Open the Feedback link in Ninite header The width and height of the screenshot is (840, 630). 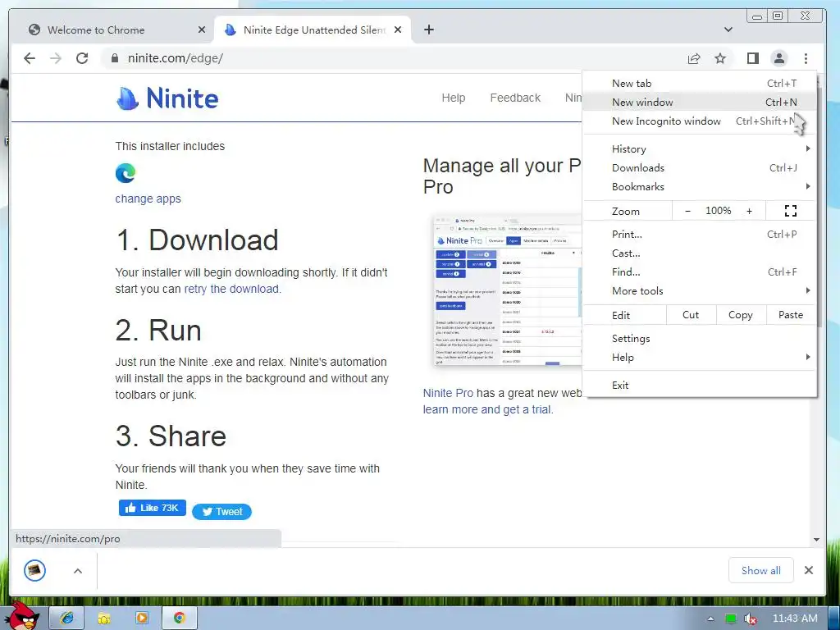(515, 98)
